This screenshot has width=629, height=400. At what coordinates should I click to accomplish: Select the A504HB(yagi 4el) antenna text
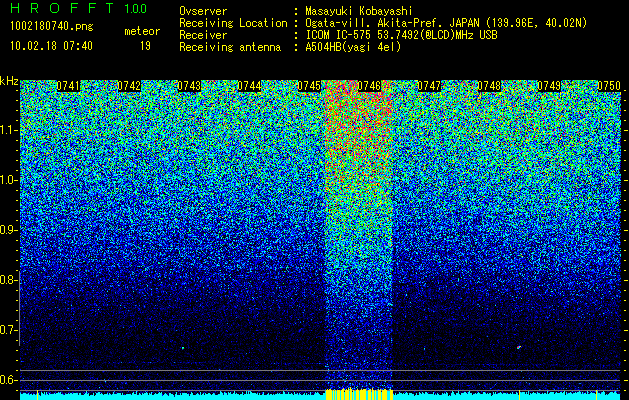pyautogui.click(x=353, y=47)
